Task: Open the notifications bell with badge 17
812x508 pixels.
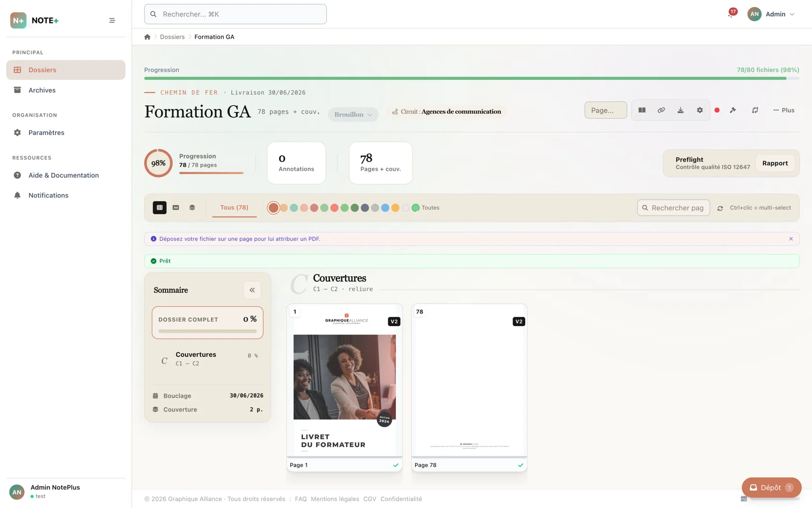Action: (x=731, y=14)
